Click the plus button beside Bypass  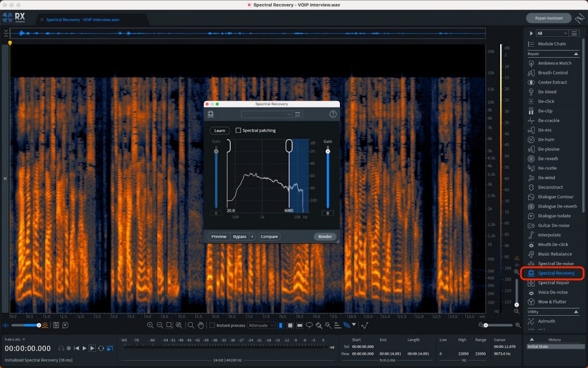pyautogui.click(x=253, y=236)
